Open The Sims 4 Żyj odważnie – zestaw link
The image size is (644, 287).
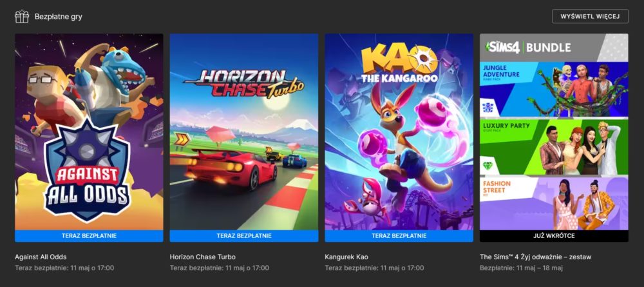[536, 257]
